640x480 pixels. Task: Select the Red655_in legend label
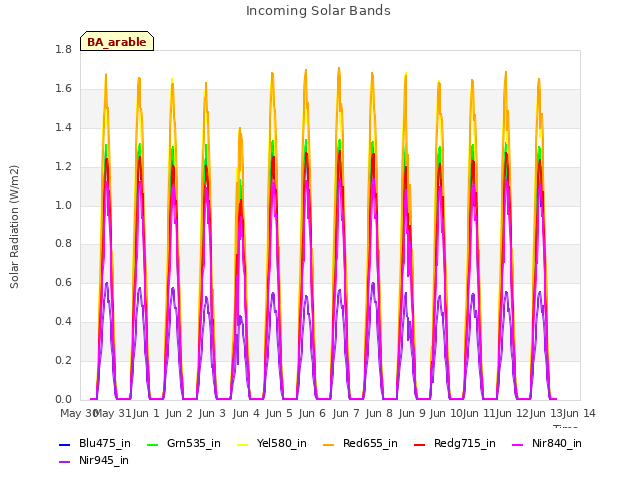[x=370, y=444]
